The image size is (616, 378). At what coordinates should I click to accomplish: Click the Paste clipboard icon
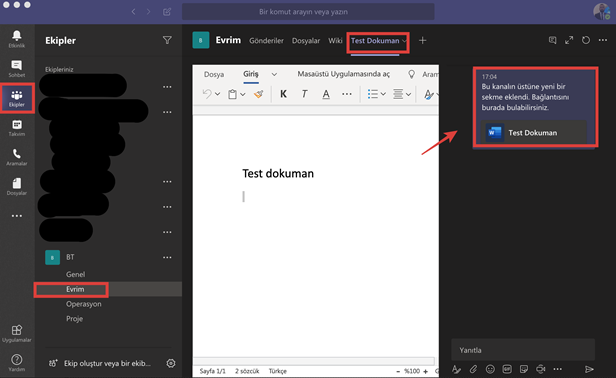(x=232, y=94)
